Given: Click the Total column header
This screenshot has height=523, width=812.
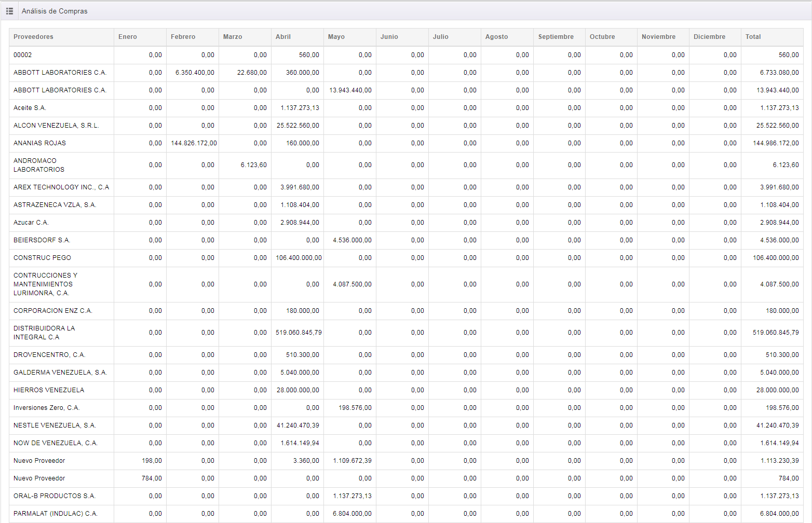Looking at the screenshot, I should point(773,37).
